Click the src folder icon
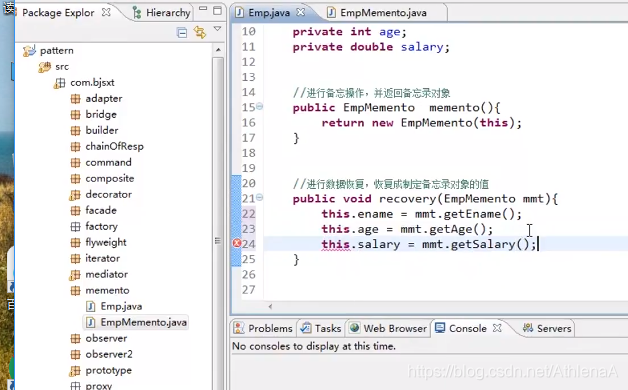Screen dimensions: 628x390 [x=44, y=67]
